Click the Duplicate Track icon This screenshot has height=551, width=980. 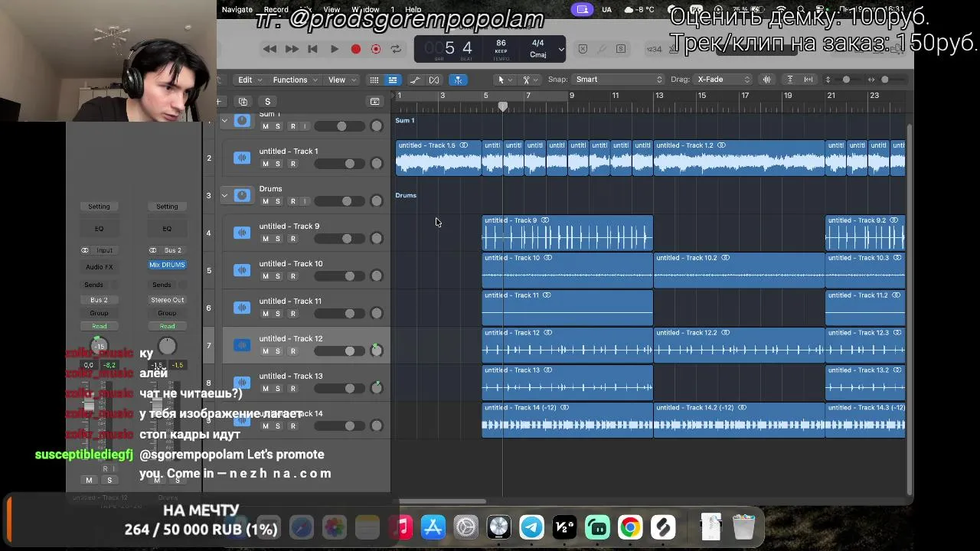pyautogui.click(x=243, y=101)
